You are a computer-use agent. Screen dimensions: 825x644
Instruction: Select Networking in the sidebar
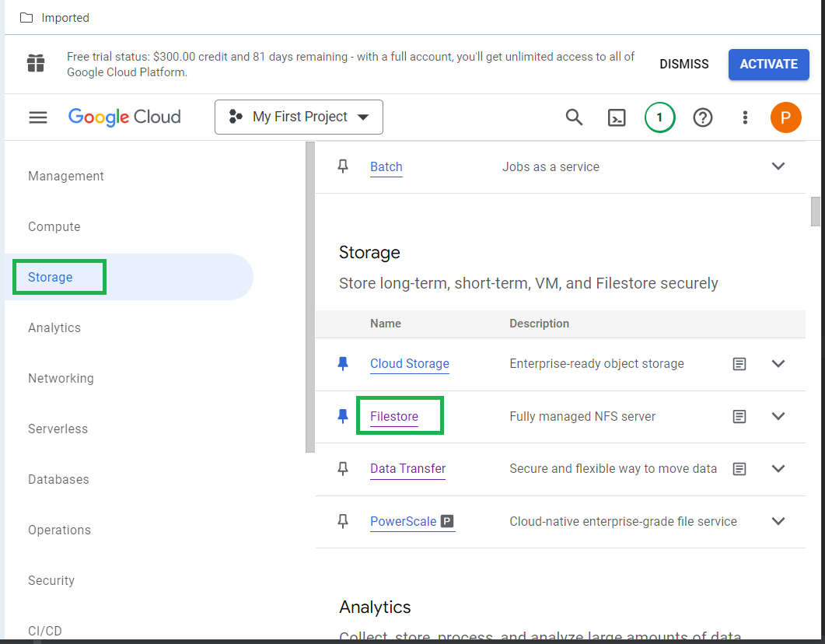[x=61, y=378]
